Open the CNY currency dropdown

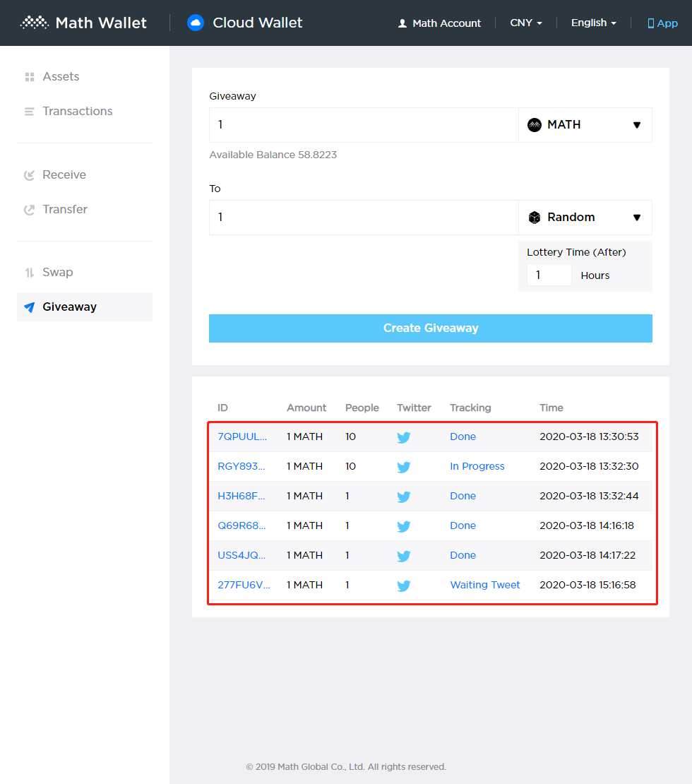point(525,23)
